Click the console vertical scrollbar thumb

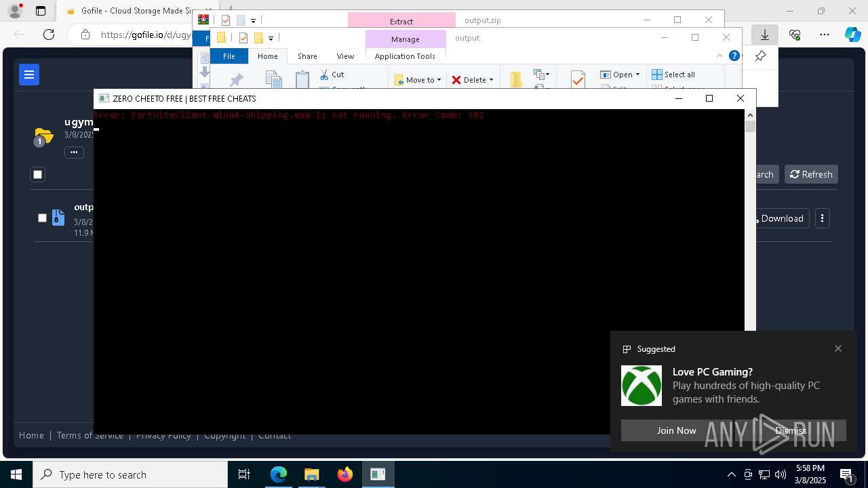coord(750,126)
